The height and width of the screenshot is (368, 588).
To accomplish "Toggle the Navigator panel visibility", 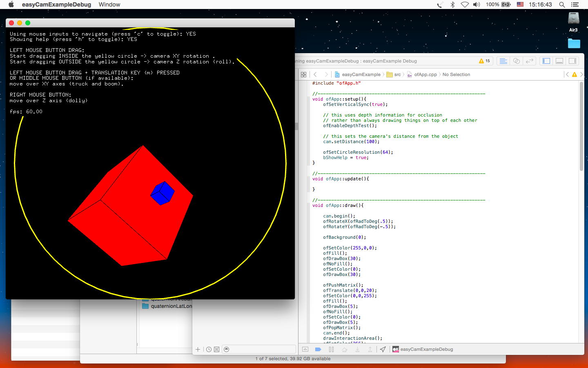I will tap(546, 61).
